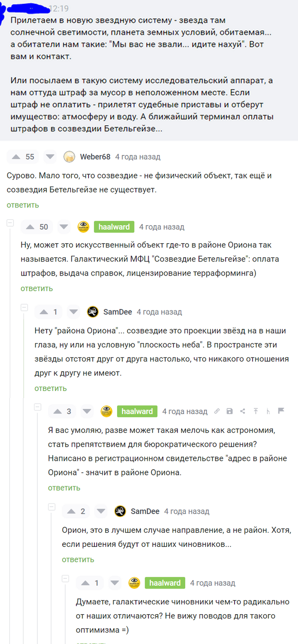Viewport: 298px width, 644px height.
Task: Open Weber68's "4 года назад" timestamp link
Action: [138, 157]
